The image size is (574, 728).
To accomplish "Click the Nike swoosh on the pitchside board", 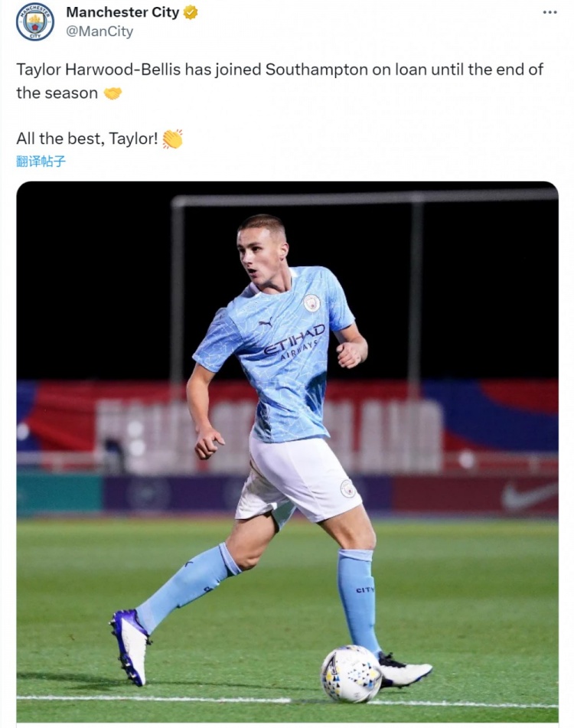I will [529, 496].
